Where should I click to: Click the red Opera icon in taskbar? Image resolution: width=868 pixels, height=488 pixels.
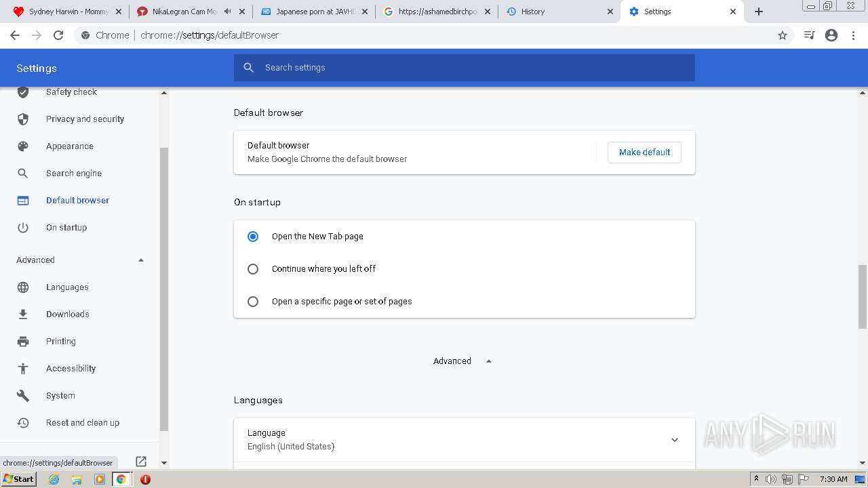[x=145, y=479]
